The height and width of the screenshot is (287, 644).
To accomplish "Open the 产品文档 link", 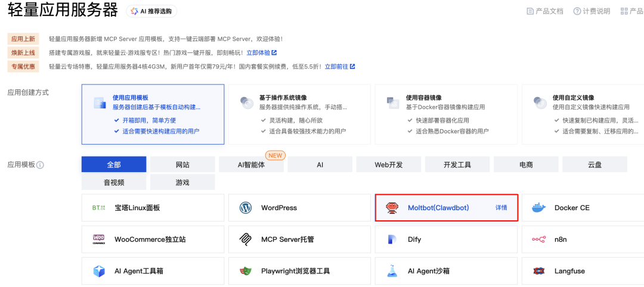I will click(545, 11).
